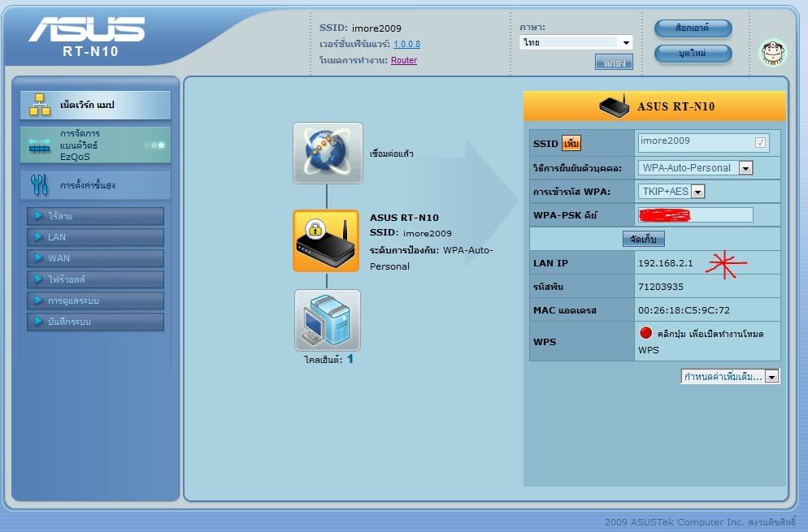Image resolution: width=808 pixels, height=532 pixels.
Task: Click the doctor avatar help icon
Action: click(x=772, y=53)
